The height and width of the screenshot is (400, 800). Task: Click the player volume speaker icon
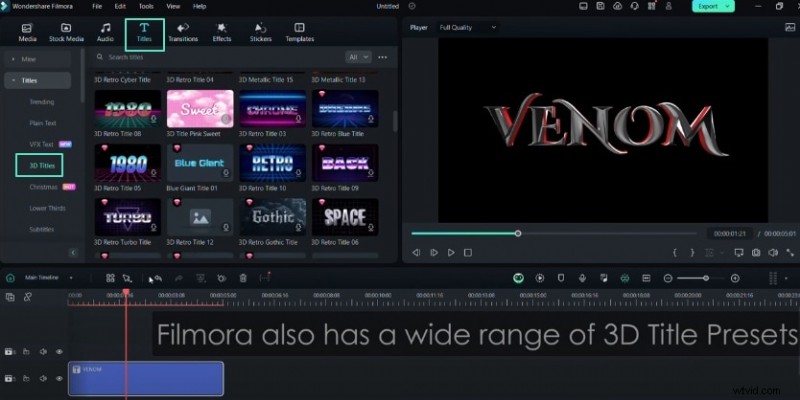coord(775,253)
